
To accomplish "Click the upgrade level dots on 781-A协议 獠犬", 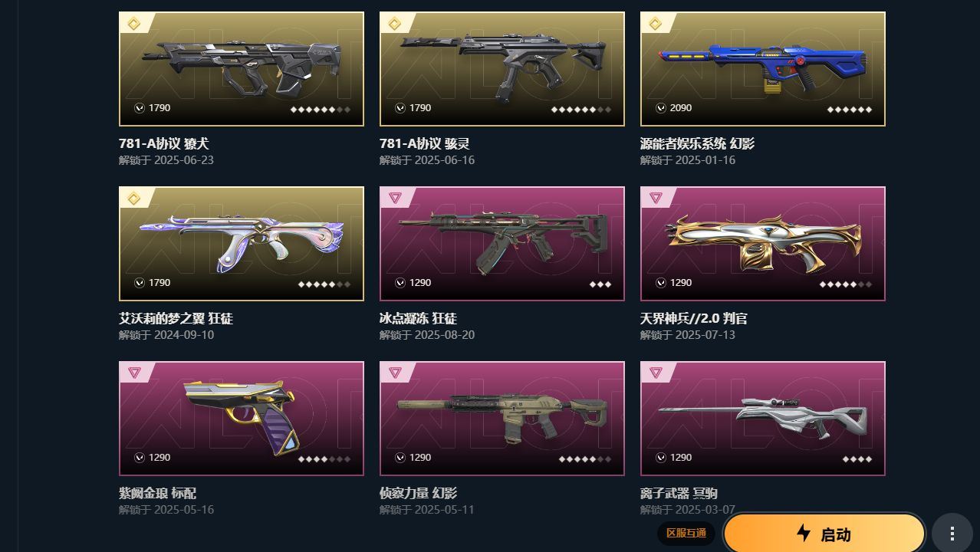I will pyautogui.click(x=321, y=109).
